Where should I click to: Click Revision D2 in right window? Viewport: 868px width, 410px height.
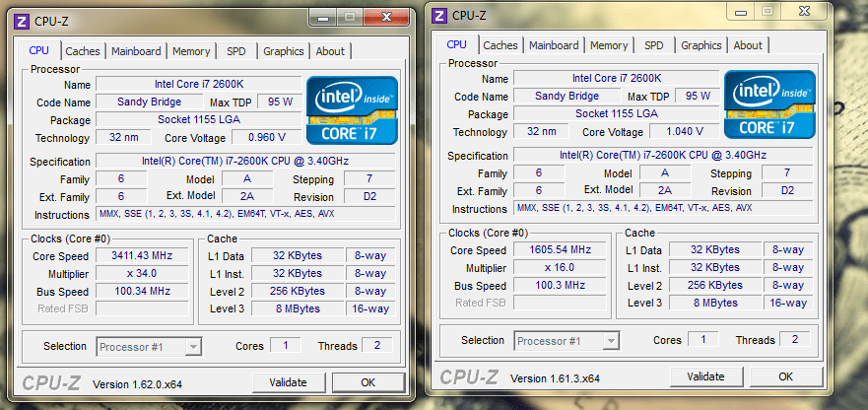(x=788, y=190)
